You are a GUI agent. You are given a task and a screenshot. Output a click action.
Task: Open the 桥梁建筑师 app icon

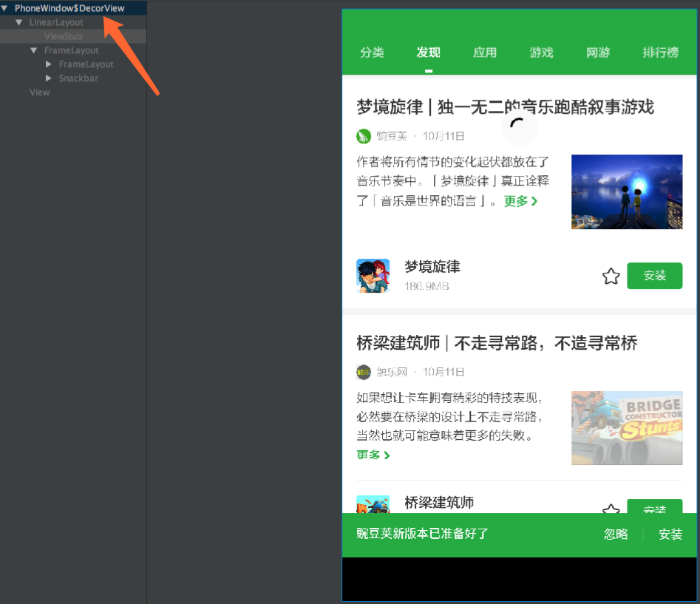[373, 504]
